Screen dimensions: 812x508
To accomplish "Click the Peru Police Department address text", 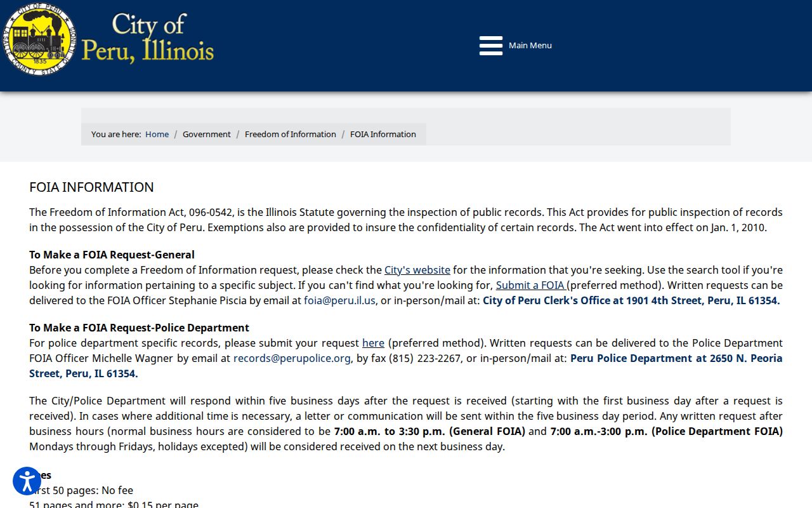I will [x=406, y=366].
